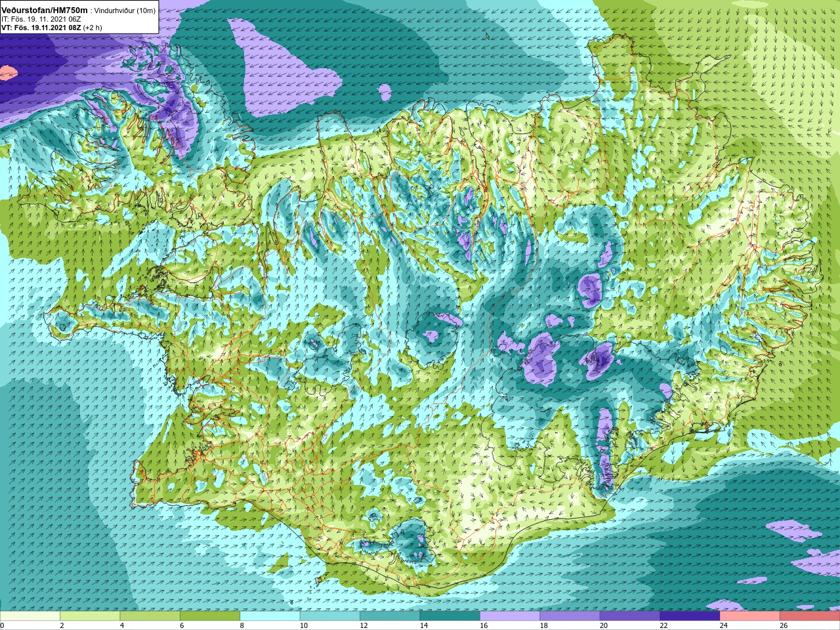Click the legend value "2"
Viewport: 840px width, 630px height.
point(62,625)
